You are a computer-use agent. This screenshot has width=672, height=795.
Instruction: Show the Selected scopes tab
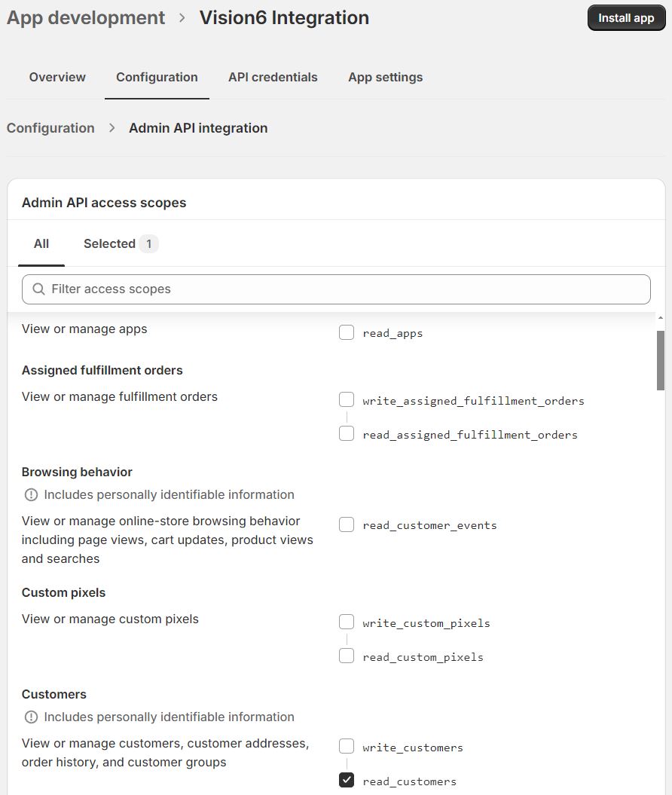pos(121,244)
